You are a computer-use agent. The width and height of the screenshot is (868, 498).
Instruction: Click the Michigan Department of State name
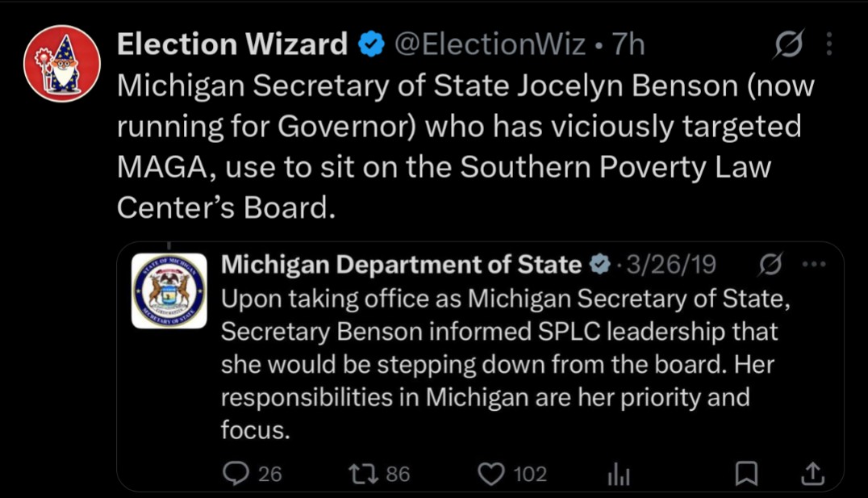(x=401, y=264)
